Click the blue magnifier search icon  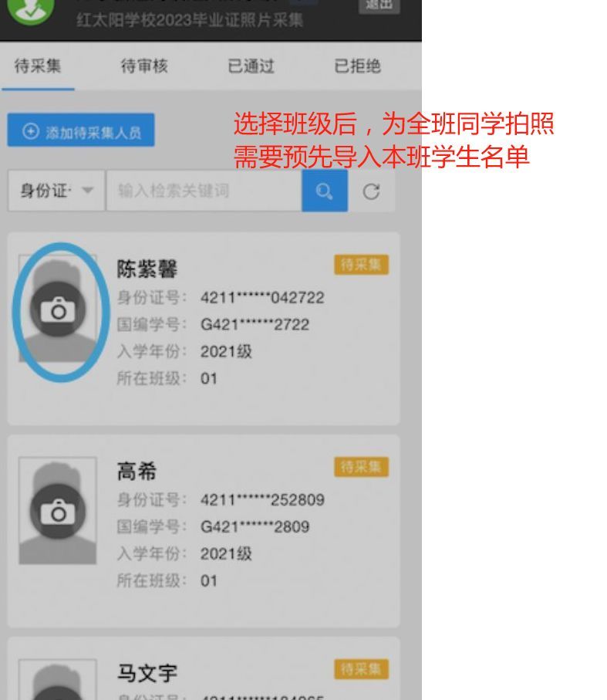click(x=325, y=191)
